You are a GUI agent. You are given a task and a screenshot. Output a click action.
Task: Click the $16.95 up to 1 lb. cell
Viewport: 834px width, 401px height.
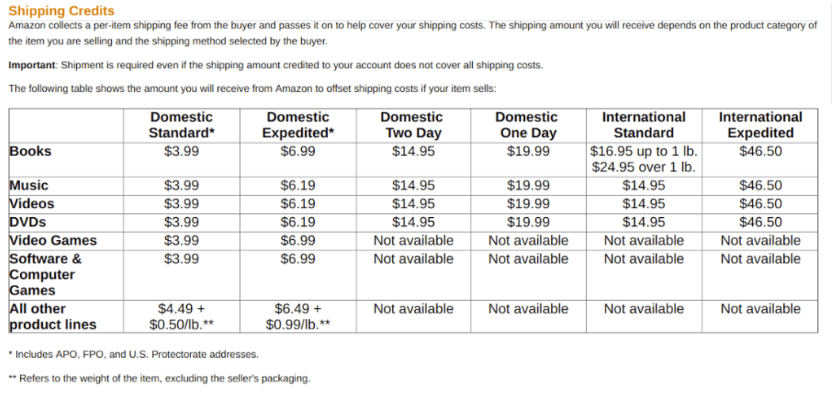[643, 152]
